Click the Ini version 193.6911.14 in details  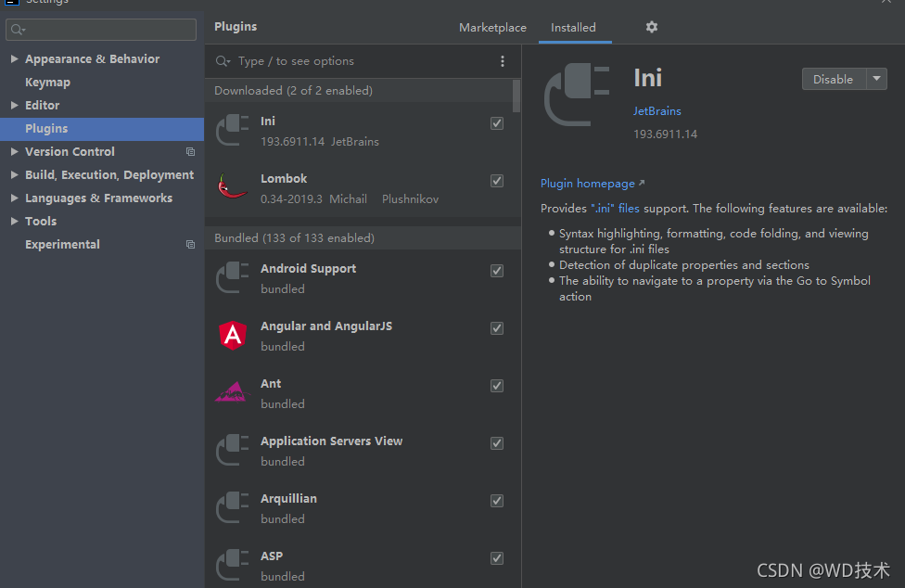pyautogui.click(x=665, y=134)
